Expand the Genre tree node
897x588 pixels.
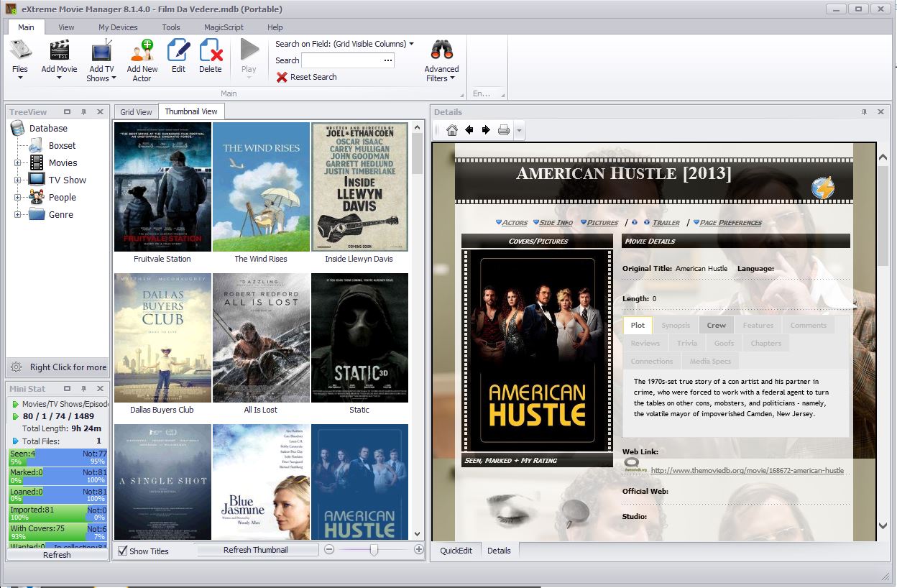click(17, 215)
